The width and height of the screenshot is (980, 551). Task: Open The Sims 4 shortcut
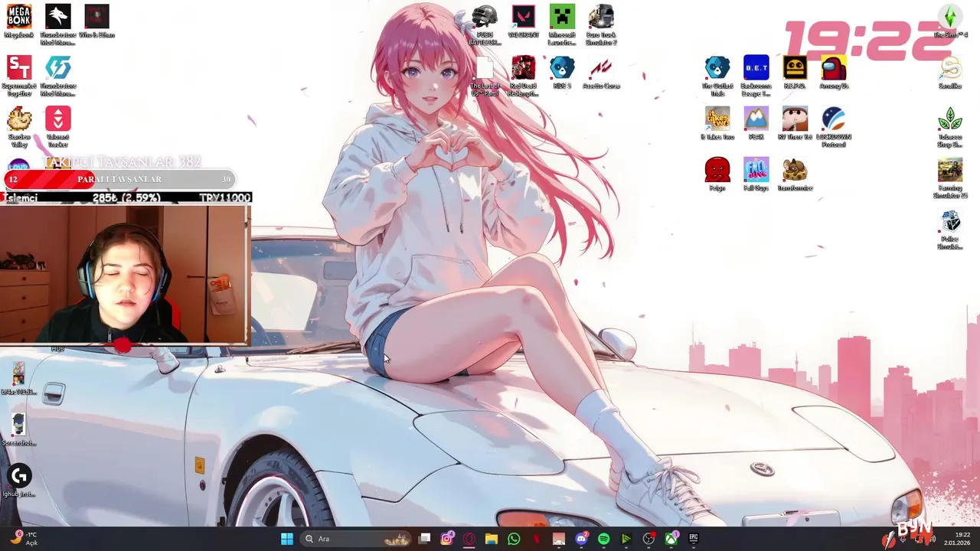coord(950,17)
